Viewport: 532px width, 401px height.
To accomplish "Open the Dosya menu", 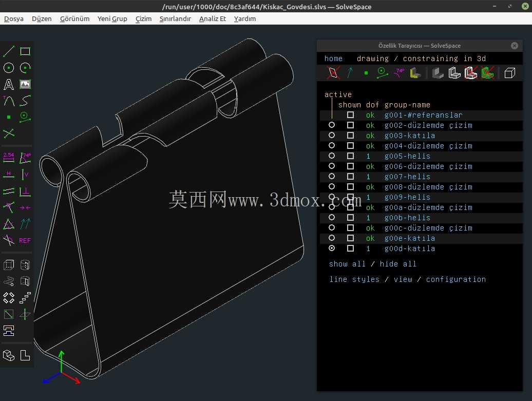I will [13, 18].
